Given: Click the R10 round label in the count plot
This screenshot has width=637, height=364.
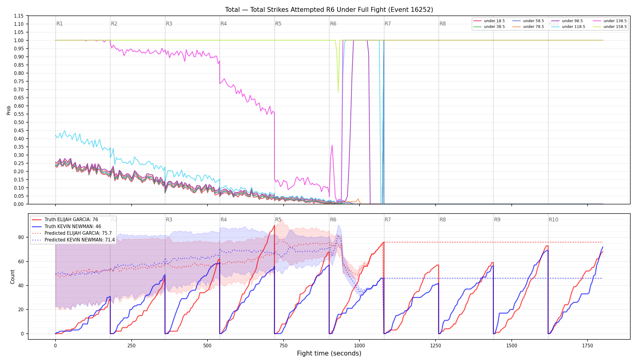Looking at the screenshot, I should (553, 220).
